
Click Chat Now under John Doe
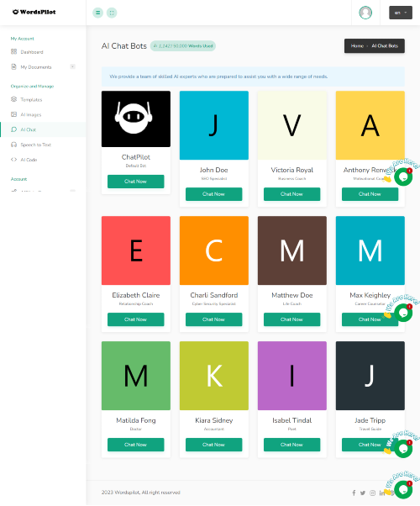pos(214,194)
